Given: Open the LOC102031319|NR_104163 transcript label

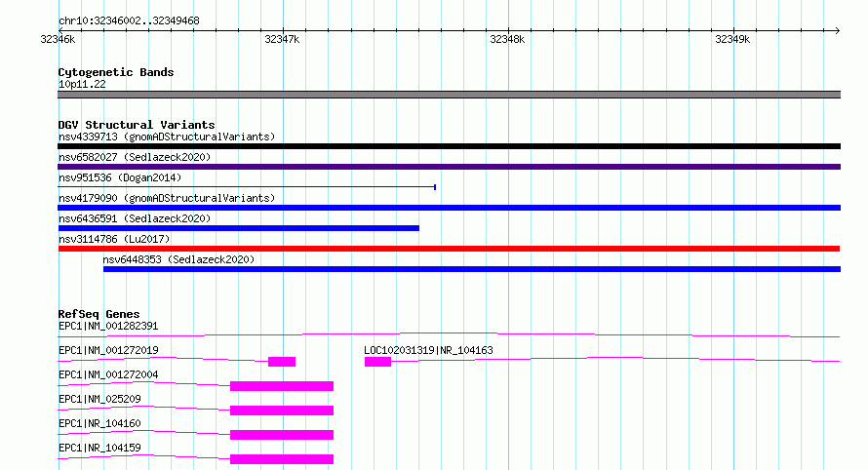Looking at the screenshot, I should [428, 350].
